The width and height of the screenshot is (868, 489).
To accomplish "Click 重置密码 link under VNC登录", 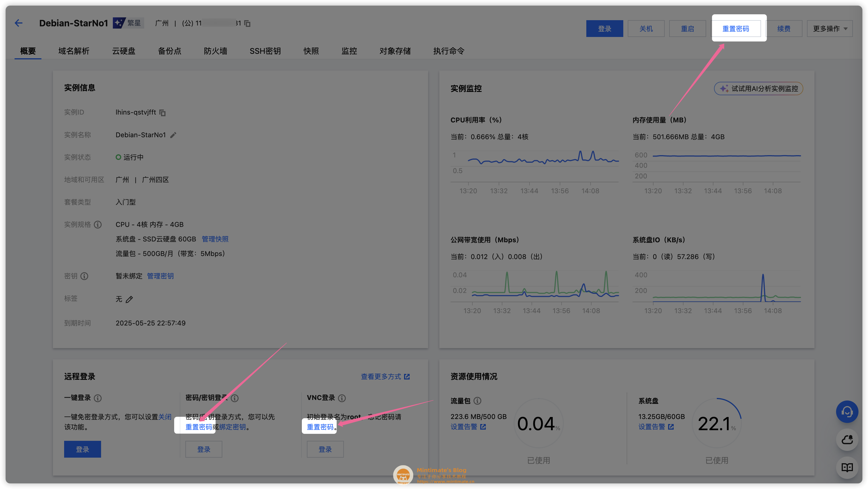I will [x=320, y=427].
